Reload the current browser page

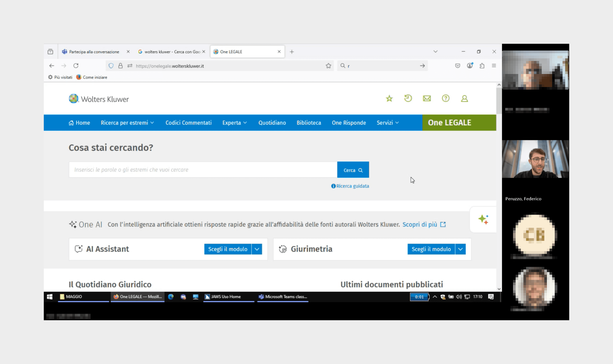click(x=76, y=66)
